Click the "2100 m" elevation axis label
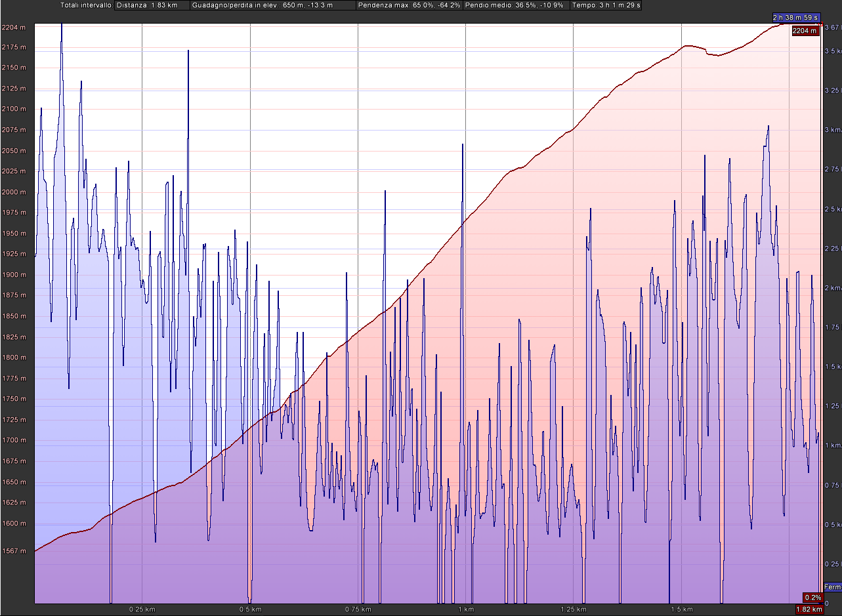 coord(14,109)
